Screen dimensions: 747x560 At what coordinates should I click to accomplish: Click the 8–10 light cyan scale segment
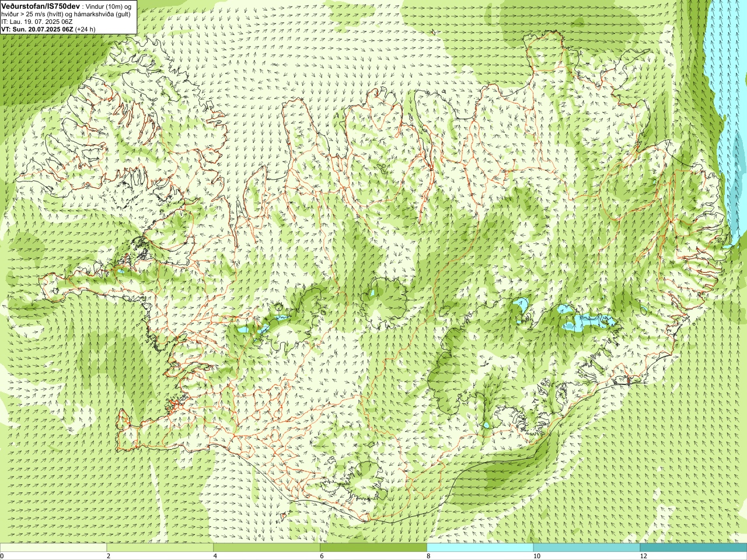click(x=480, y=548)
